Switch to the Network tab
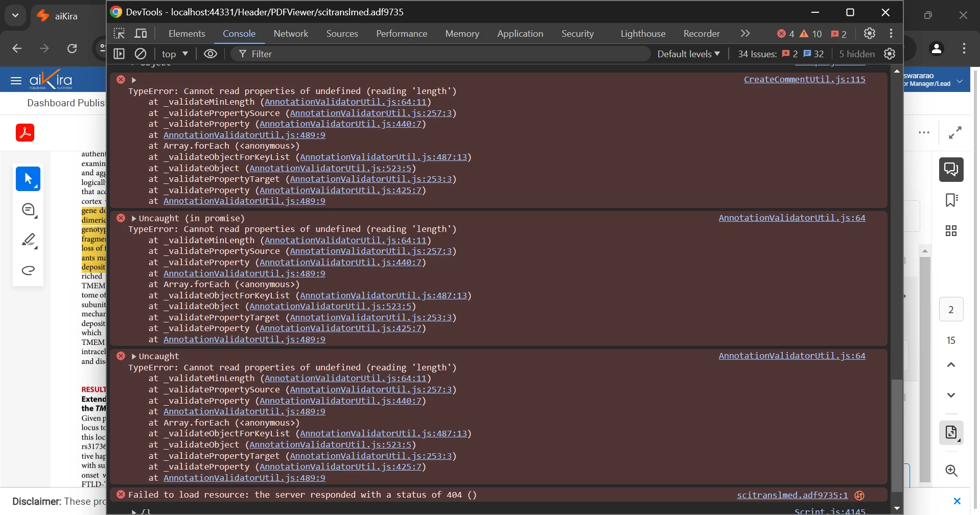The height and width of the screenshot is (515, 980). [x=291, y=34]
